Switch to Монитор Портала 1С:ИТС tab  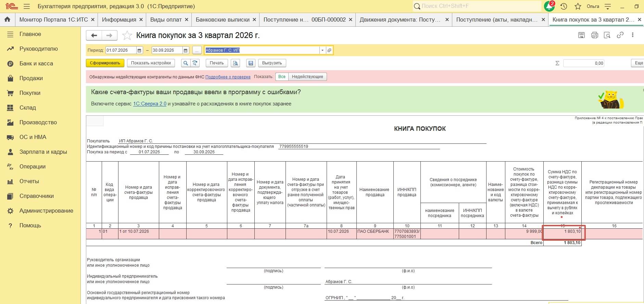(54, 20)
